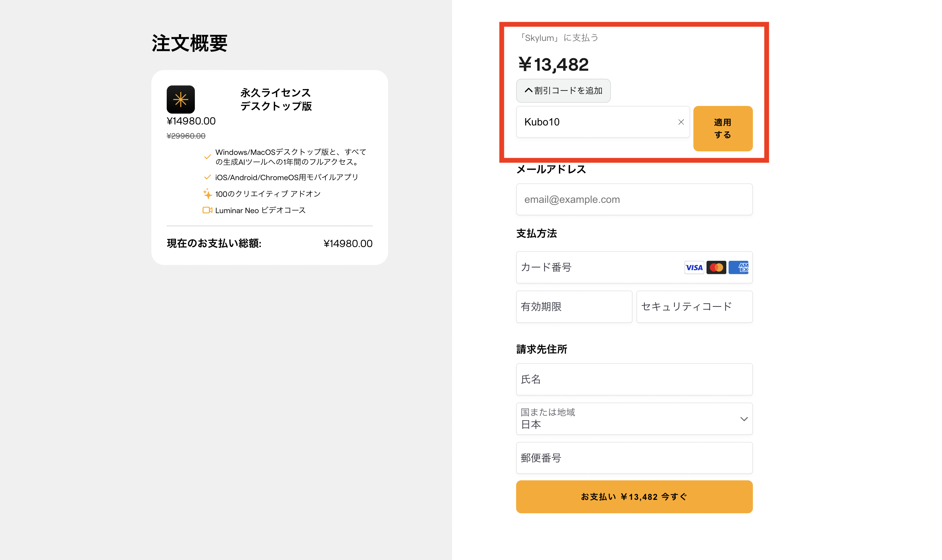Collapse the 割引コードを追加 discount code section
This screenshot has width=942, height=560.
coord(563,91)
